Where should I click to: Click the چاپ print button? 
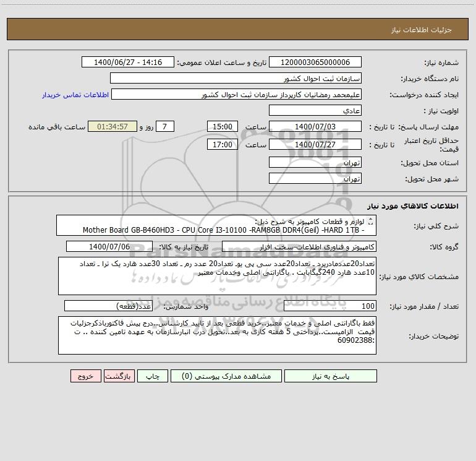(x=153, y=376)
